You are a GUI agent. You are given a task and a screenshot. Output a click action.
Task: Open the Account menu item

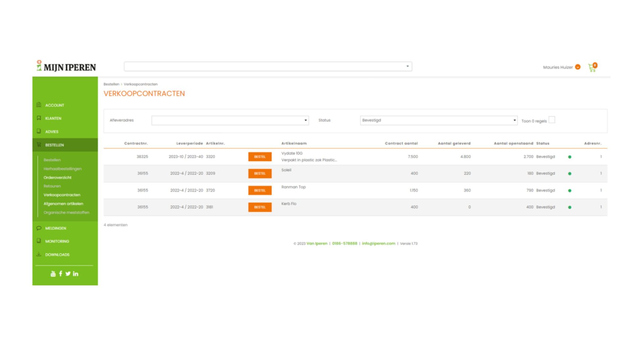tap(55, 105)
